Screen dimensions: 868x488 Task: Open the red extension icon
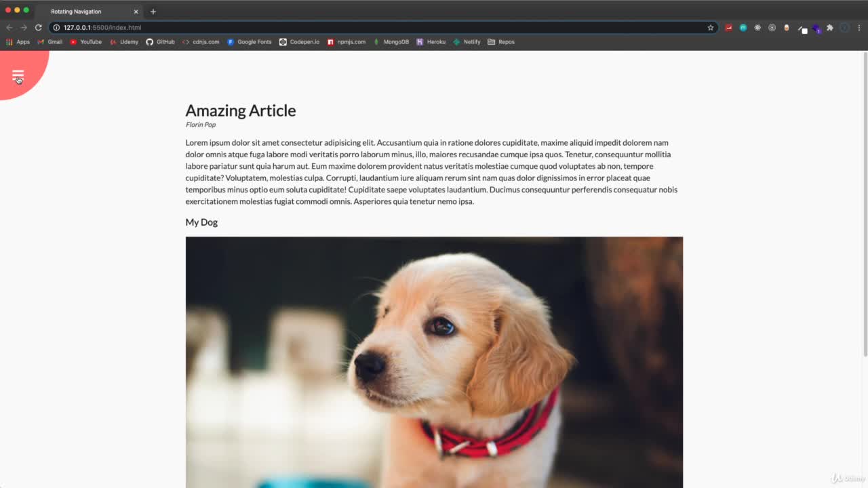[x=728, y=28]
